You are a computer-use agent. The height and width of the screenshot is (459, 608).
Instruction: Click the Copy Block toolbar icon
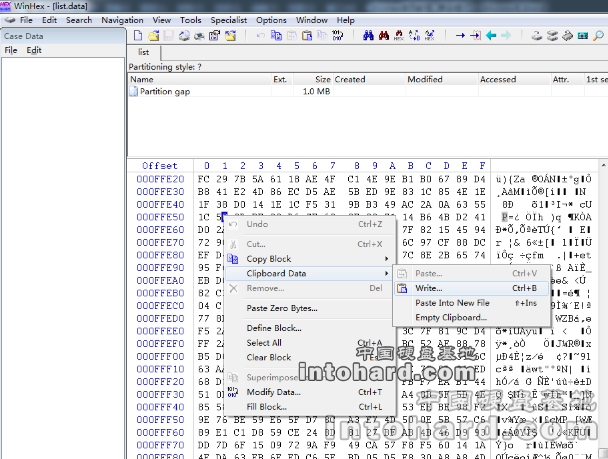pyautogui.click(x=276, y=36)
